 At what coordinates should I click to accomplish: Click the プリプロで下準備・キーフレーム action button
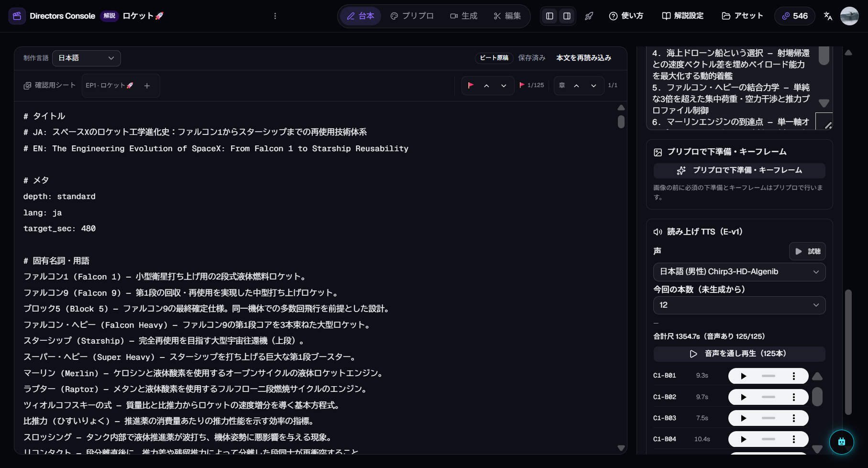coord(739,170)
